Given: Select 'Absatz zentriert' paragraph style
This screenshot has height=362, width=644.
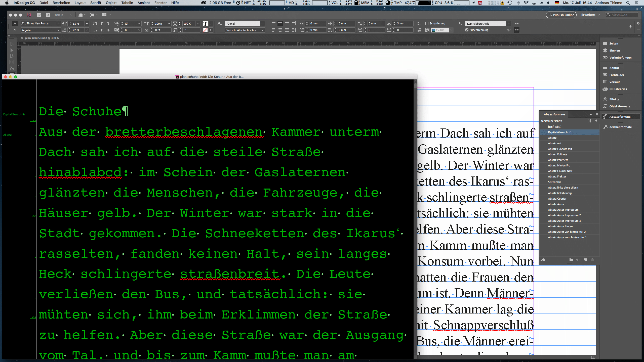Looking at the screenshot, I should tap(569, 160).
